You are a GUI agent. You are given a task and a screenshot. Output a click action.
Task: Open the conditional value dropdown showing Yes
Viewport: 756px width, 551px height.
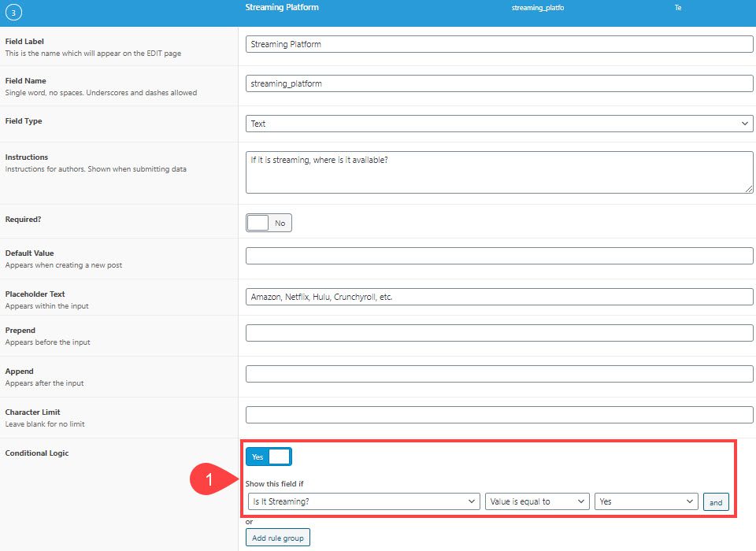[x=646, y=501]
